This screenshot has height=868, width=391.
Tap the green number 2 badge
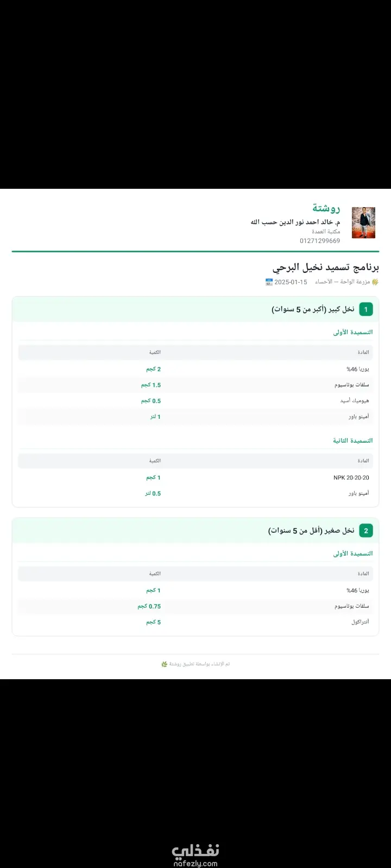click(x=366, y=531)
